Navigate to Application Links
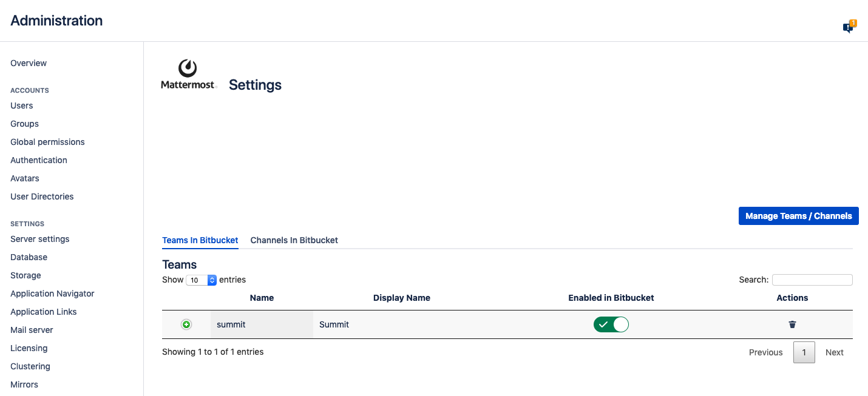Viewport: 868px width, 396px height. [x=44, y=312]
